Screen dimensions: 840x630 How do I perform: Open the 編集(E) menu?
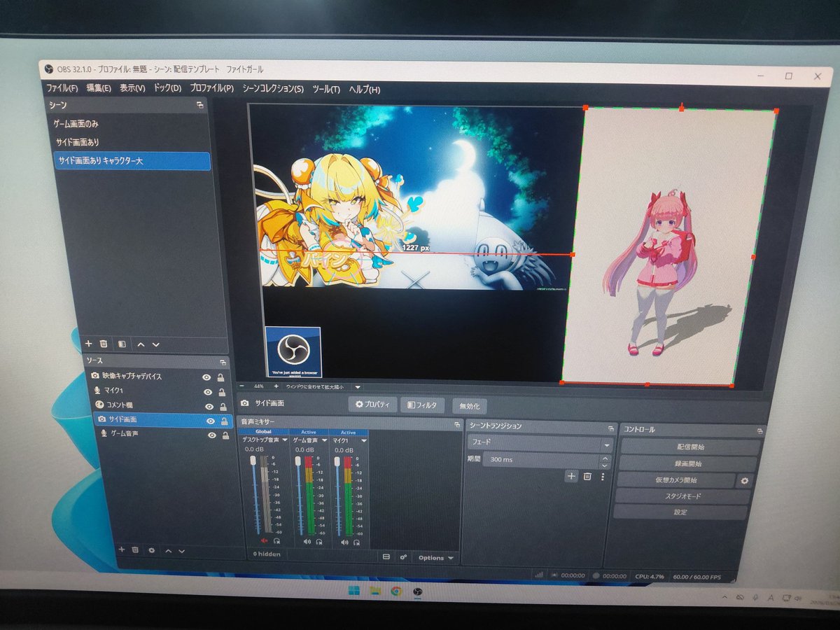[x=99, y=89]
